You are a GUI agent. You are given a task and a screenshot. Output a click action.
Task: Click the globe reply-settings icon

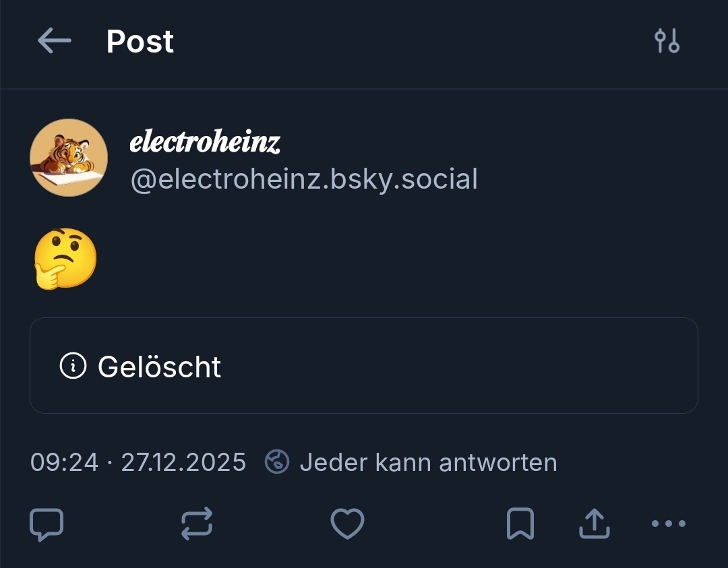click(x=277, y=463)
